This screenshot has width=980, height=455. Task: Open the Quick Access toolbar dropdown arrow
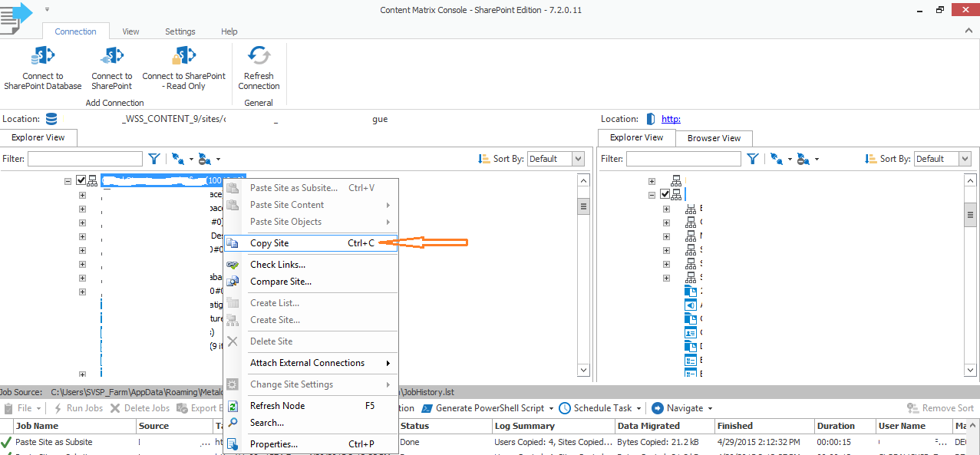pyautogui.click(x=47, y=10)
